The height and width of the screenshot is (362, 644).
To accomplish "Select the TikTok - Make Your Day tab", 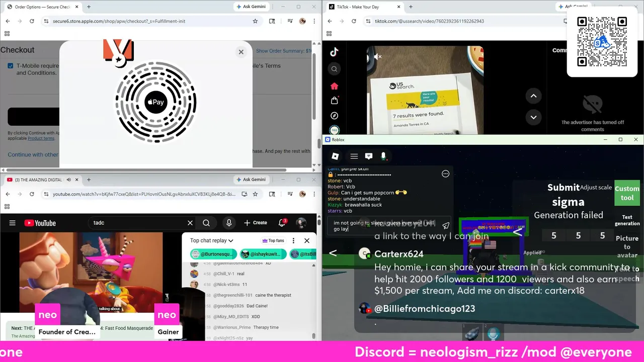I will (x=363, y=7).
